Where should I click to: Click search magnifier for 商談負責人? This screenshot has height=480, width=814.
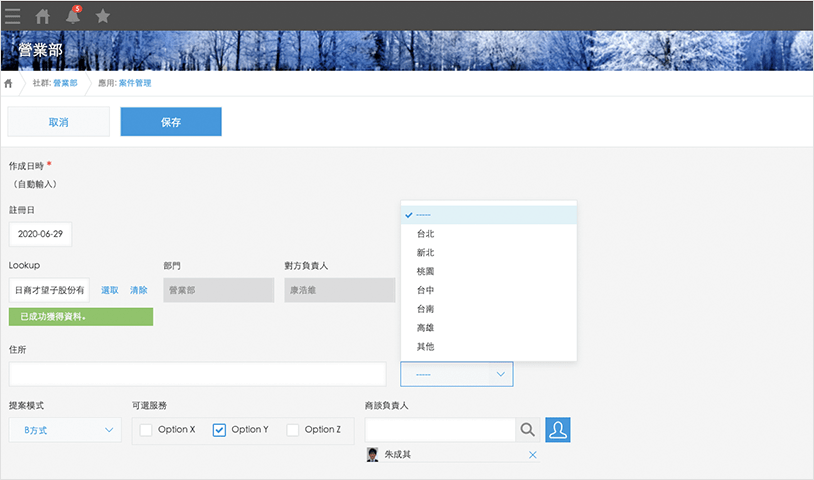point(527,430)
